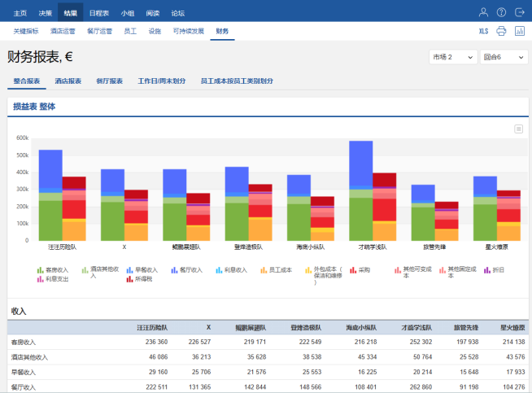
Task: Toggle 餐厅收入 legend item
Action: coord(186,270)
